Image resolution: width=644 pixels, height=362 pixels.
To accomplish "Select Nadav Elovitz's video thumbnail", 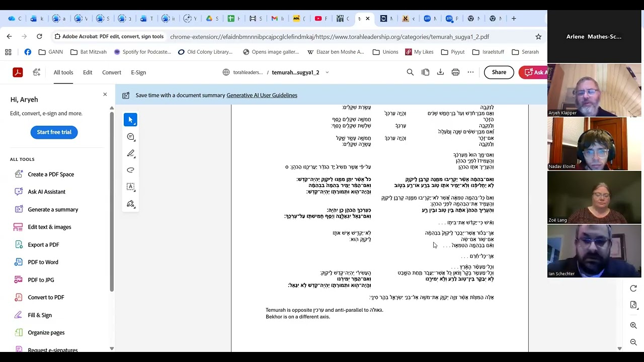I will (x=594, y=144).
